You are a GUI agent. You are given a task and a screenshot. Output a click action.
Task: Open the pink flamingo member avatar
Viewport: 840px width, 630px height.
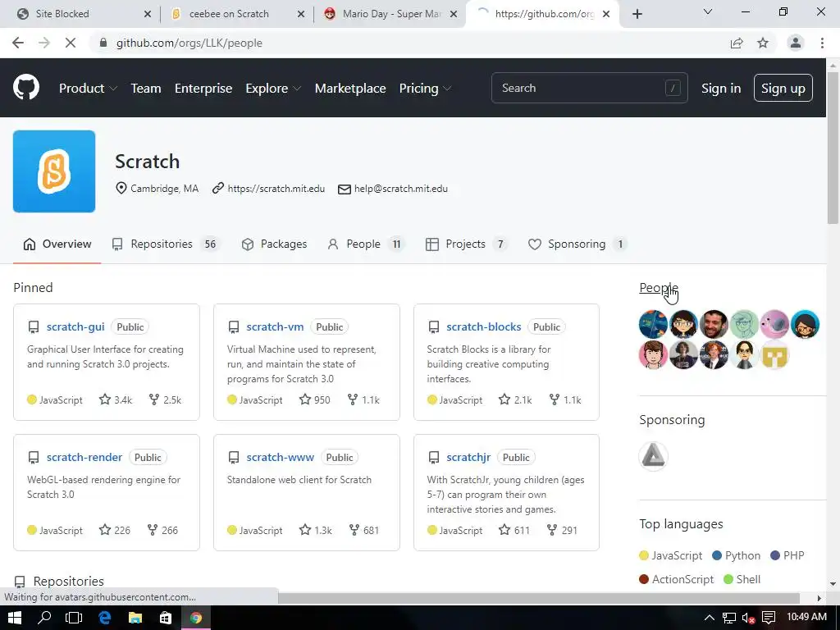(774, 324)
